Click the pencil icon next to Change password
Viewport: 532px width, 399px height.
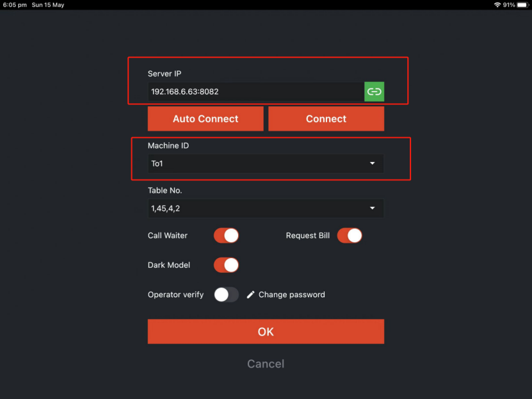pos(251,295)
